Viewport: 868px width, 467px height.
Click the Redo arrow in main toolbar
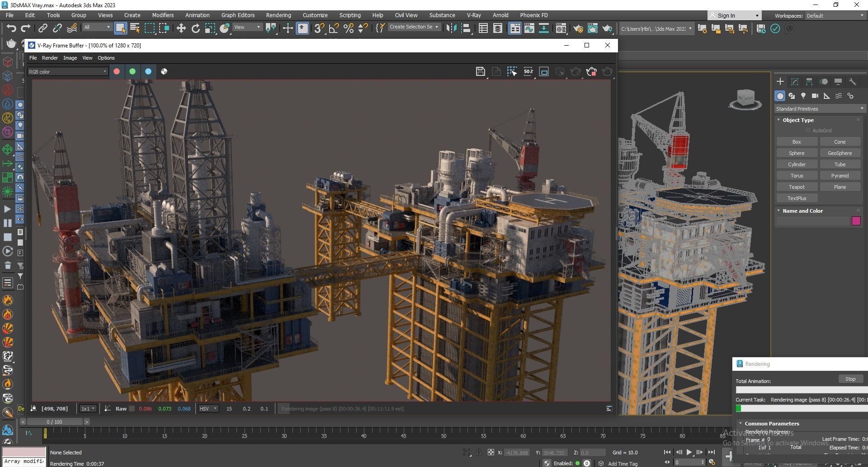[x=26, y=28]
